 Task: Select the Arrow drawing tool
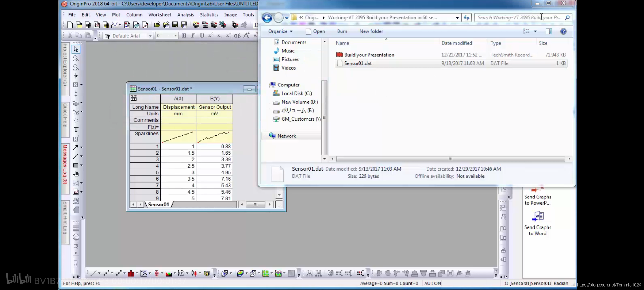[76, 147]
